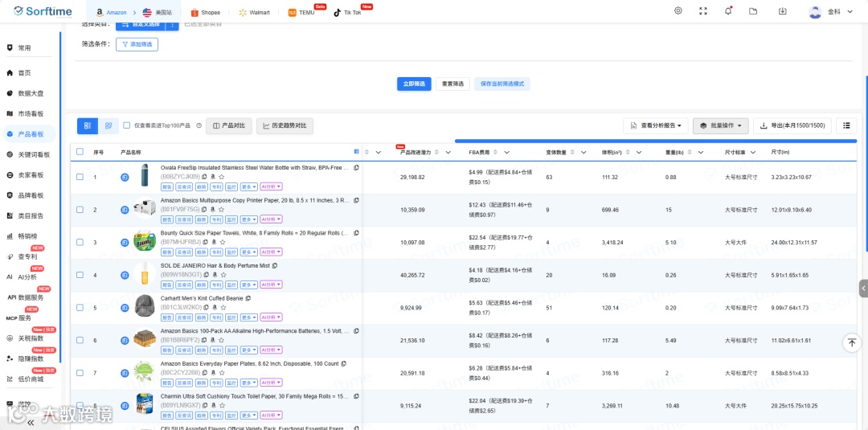The width and height of the screenshot is (868, 430).
Task: Toggle fullscreen mode icon in header
Action: click(x=703, y=11)
